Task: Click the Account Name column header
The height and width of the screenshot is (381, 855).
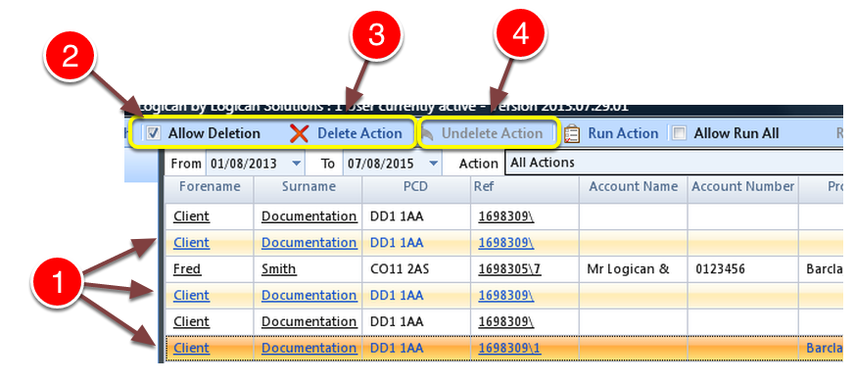Action: tap(633, 186)
